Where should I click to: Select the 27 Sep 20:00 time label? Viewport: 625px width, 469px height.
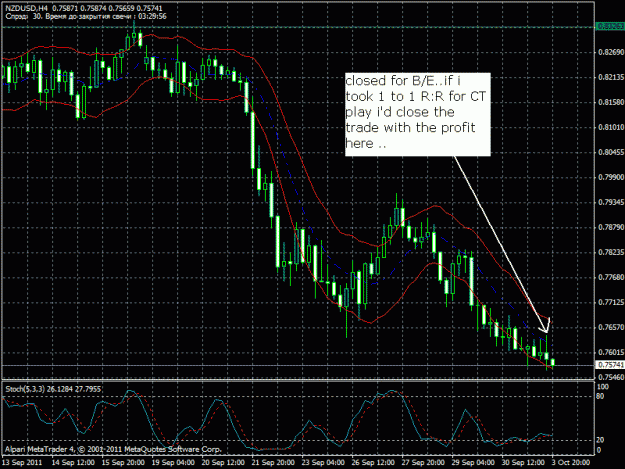pos(423,462)
